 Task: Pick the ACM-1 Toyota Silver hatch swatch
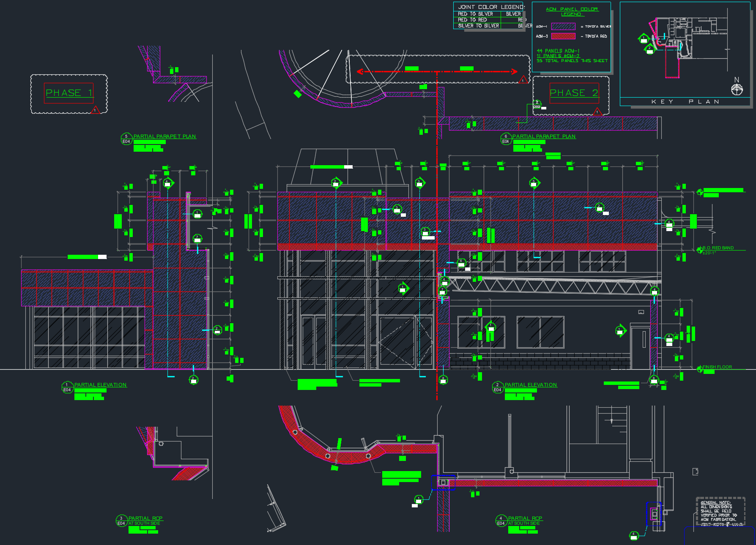click(563, 27)
